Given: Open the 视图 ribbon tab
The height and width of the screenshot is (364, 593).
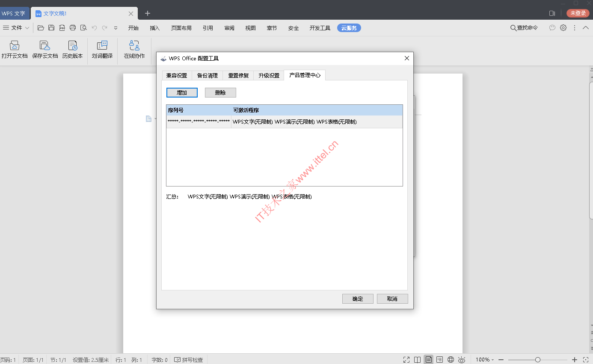Looking at the screenshot, I should pyautogui.click(x=251, y=28).
